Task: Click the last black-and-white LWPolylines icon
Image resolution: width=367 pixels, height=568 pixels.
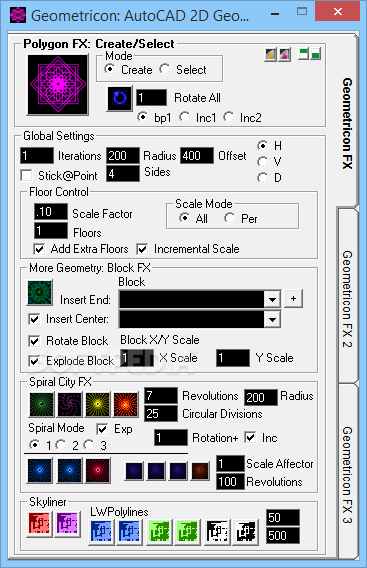Action: point(246,532)
